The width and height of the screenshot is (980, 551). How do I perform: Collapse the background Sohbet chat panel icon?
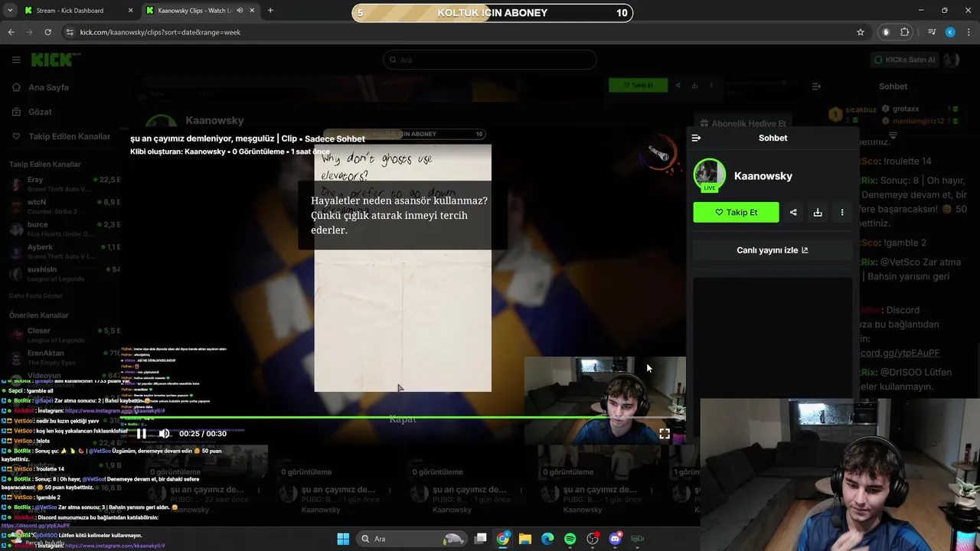[816, 86]
